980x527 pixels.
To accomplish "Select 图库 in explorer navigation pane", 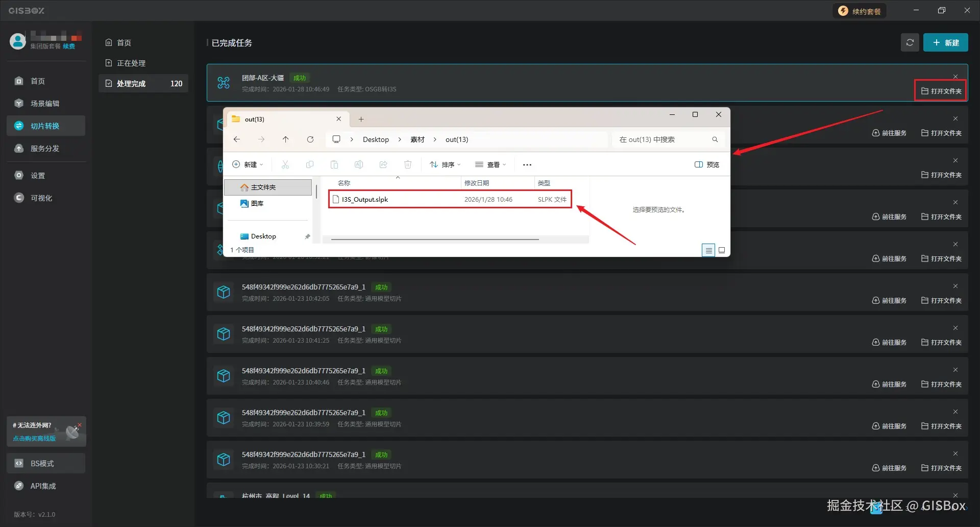I will (x=268, y=204).
